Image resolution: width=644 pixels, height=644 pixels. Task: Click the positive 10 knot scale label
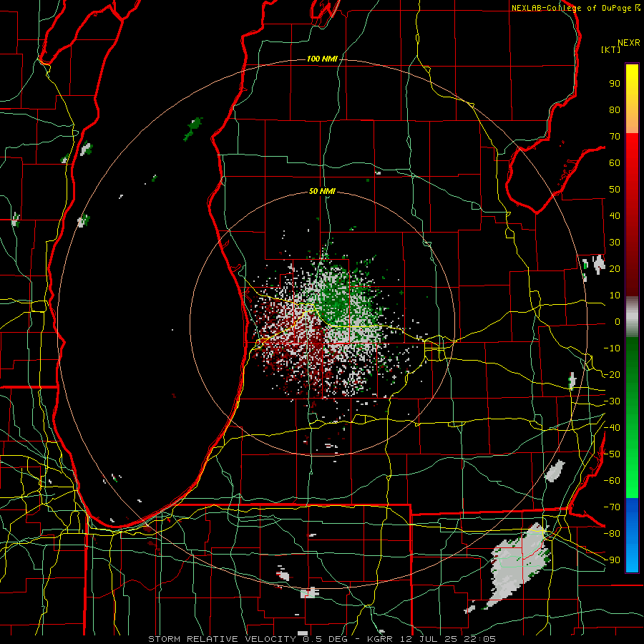point(615,296)
